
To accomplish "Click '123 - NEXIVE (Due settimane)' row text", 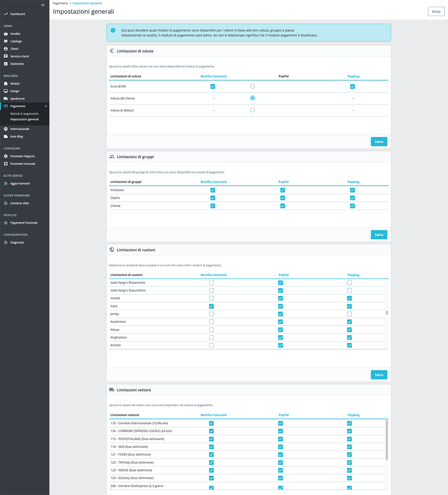I will click(131, 470).
